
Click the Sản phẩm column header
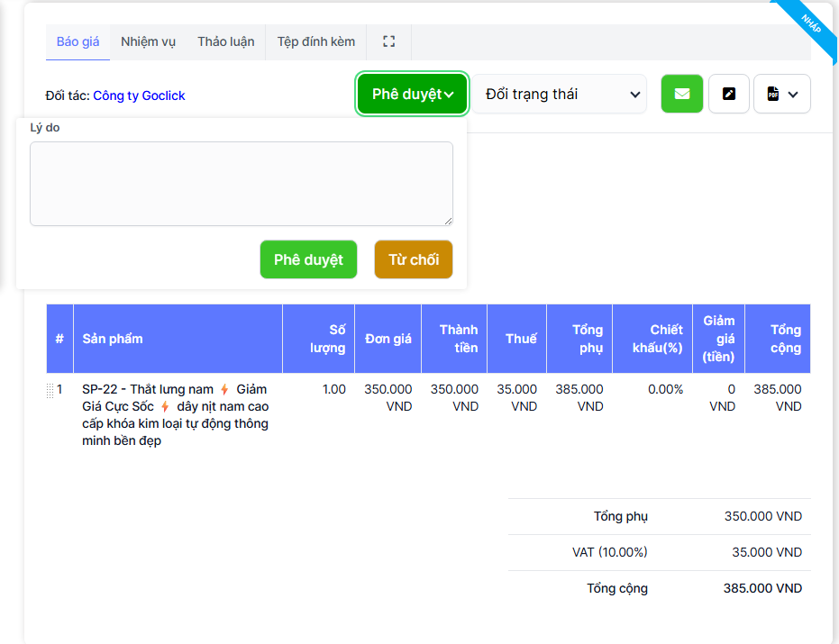click(113, 339)
